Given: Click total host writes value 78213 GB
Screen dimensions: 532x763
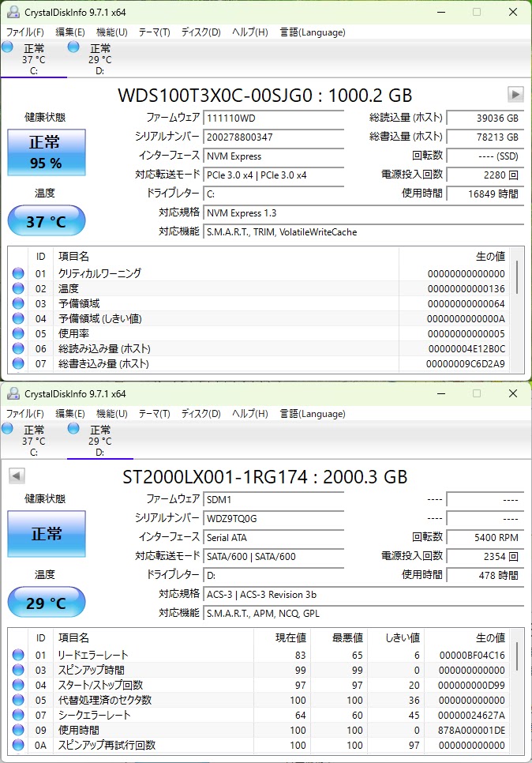Looking at the screenshot, I should click(485, 137).
